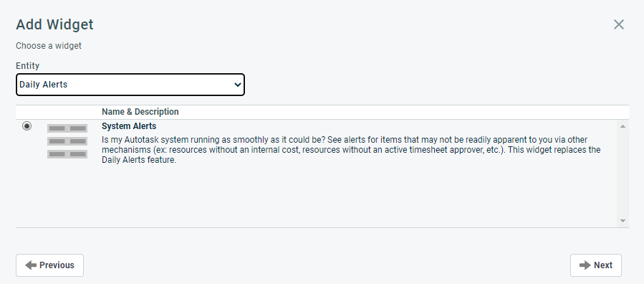Screen dimensions: 644x284
Task: Close the Add Widget dialog
Action: pyautogui.click(x=618, y=24)
